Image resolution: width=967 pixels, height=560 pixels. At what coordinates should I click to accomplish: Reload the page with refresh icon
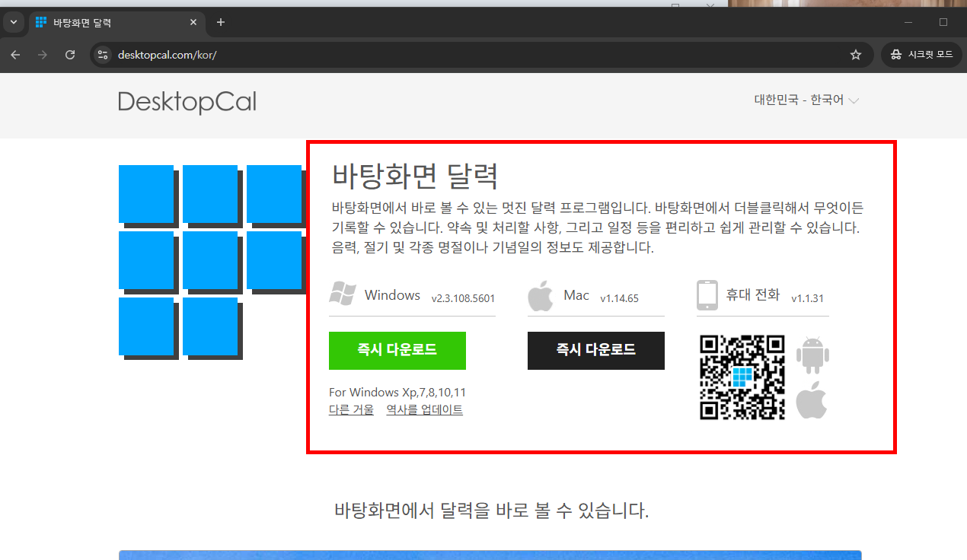click(x=70, y=55)
